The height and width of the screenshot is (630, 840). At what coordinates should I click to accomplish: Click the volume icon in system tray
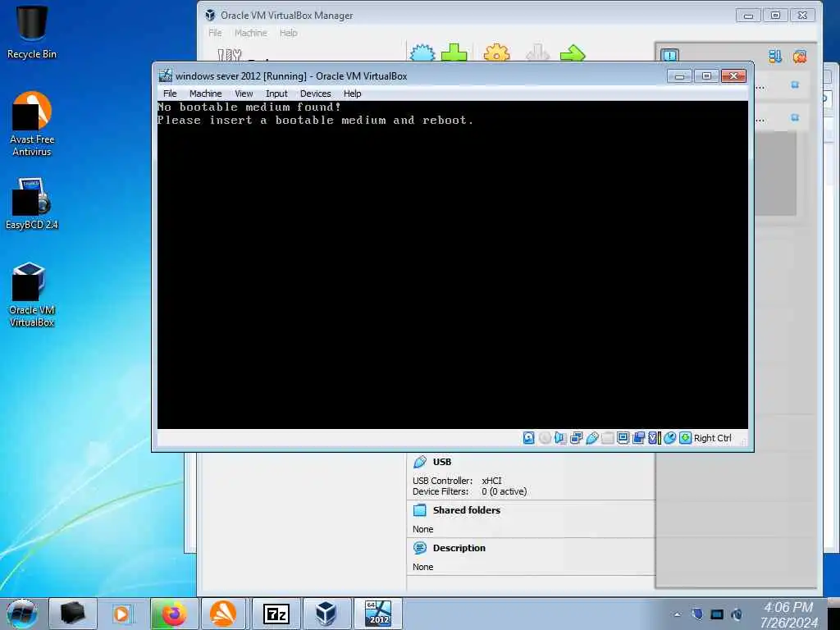pyautogui.click(x=737, y=614)
